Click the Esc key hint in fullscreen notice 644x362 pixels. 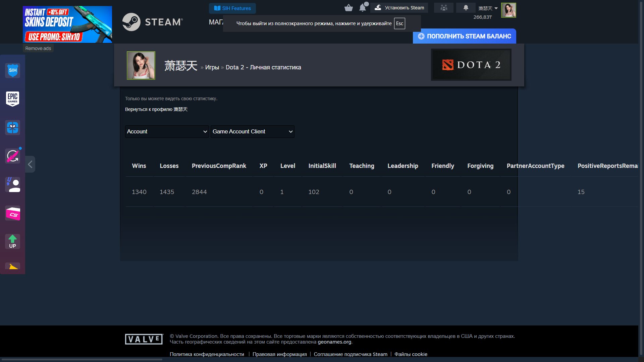(x=399, y=23)
